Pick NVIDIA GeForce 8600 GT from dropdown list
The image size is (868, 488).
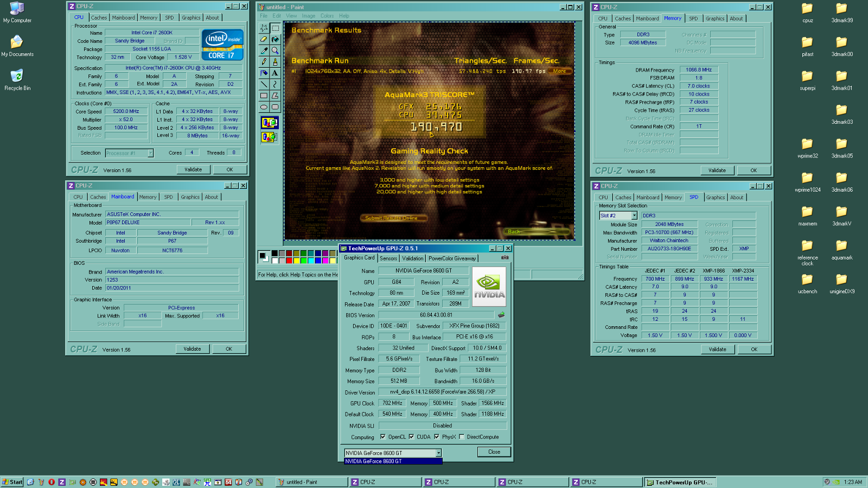point(393,461)
